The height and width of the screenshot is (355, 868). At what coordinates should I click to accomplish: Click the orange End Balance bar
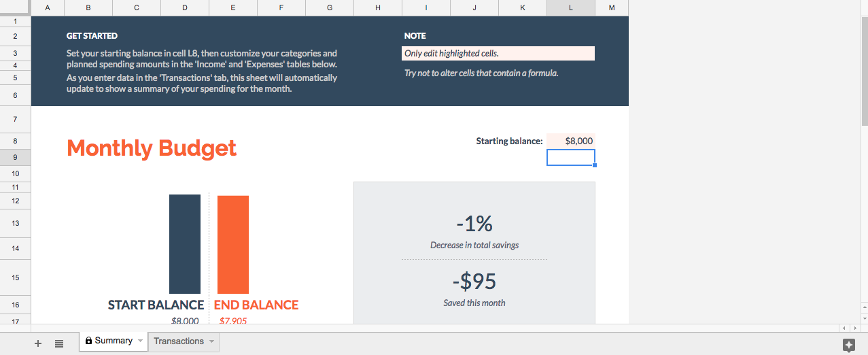tap(233, 244)
